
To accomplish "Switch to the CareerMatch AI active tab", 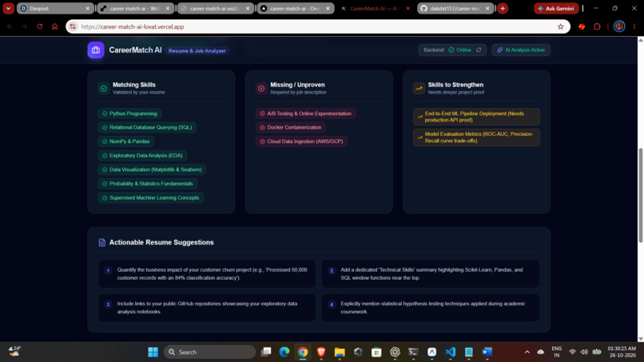I will pos(373,8).
